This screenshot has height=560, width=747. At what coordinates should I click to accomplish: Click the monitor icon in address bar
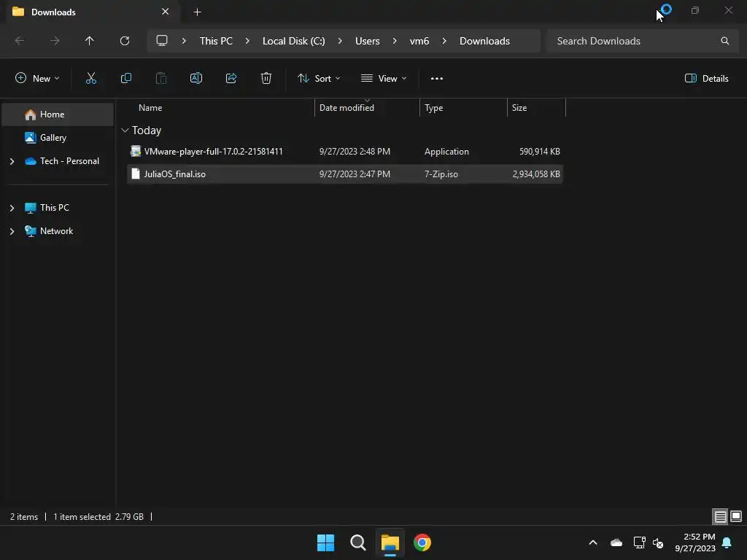[162, 41]
